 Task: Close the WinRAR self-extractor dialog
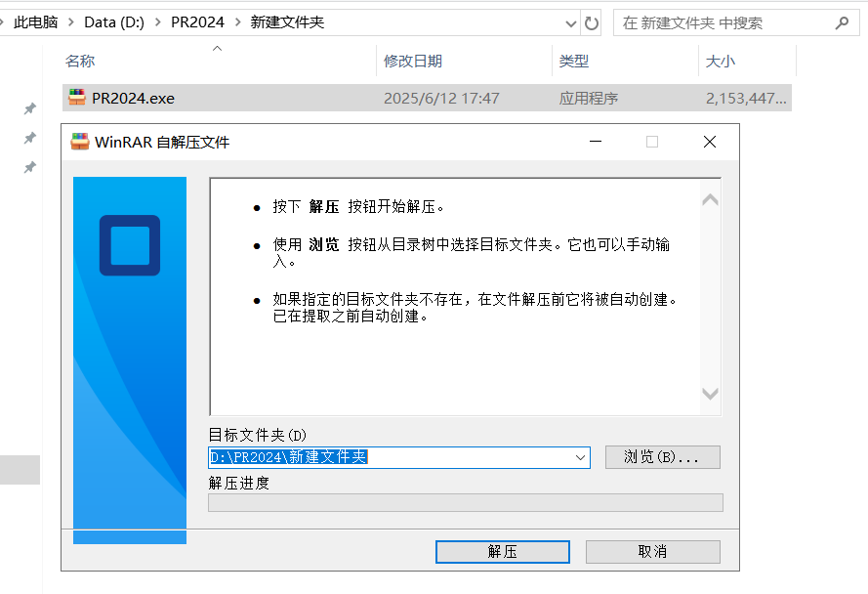(710, 142)
